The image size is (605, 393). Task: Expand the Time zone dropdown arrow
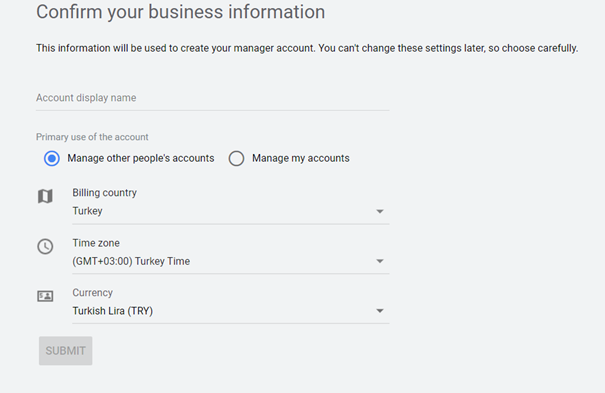pyautogui.click(x=380, y=261)
